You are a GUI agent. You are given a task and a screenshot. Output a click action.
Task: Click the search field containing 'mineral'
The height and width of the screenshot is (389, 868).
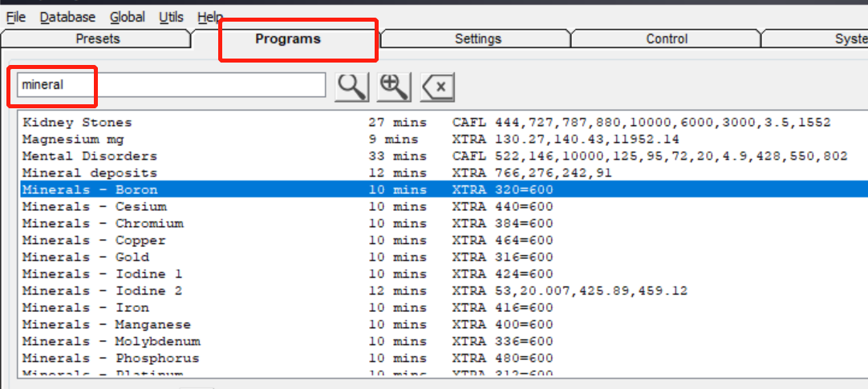[x=170, y=85]
